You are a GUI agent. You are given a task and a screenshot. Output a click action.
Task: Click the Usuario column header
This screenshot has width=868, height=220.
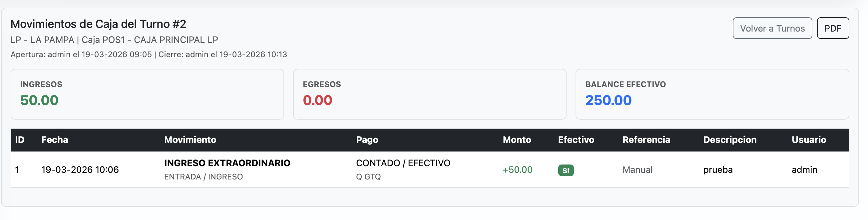pos(809,139)
